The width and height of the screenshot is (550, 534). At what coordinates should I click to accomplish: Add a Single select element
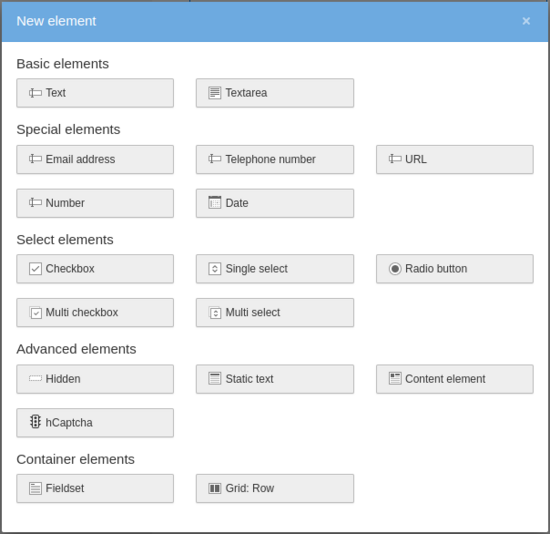[x=275, y=269]
